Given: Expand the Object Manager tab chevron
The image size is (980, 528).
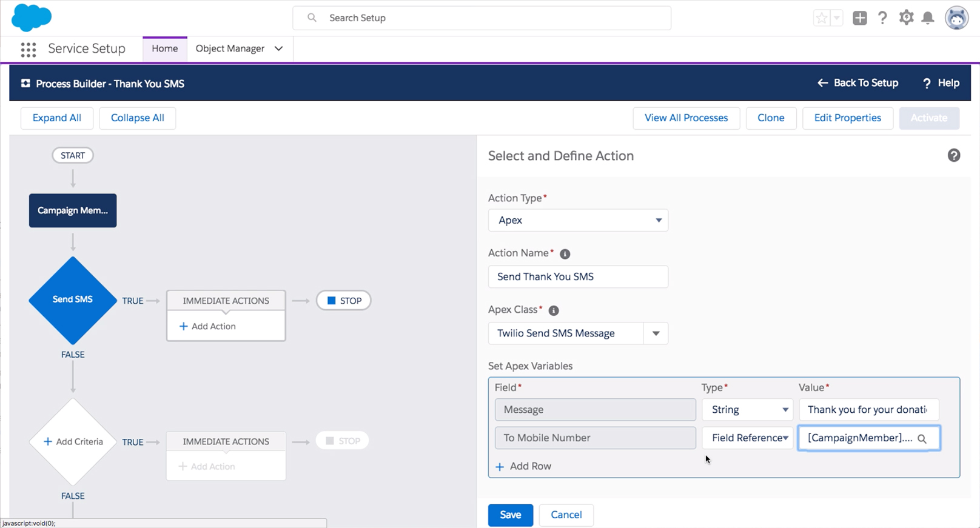Looking at the screenshot, I should [x=279, y=48].
